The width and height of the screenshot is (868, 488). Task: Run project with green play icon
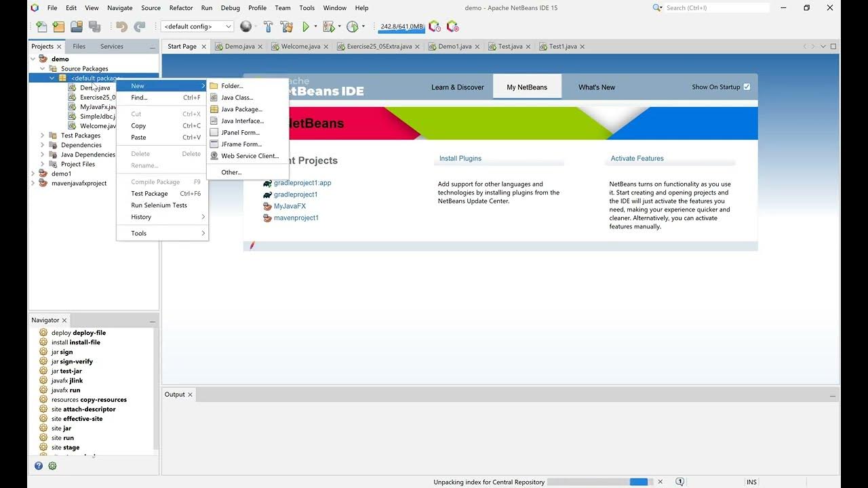[x=306, y=26]
